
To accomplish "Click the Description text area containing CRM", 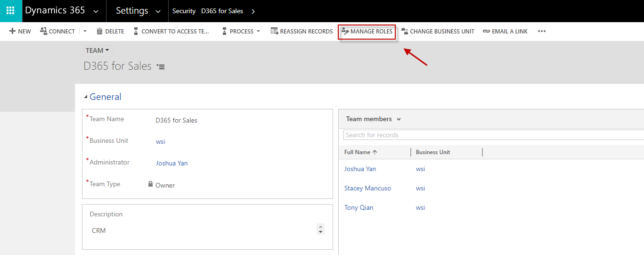I will click(x=204, y=230).
